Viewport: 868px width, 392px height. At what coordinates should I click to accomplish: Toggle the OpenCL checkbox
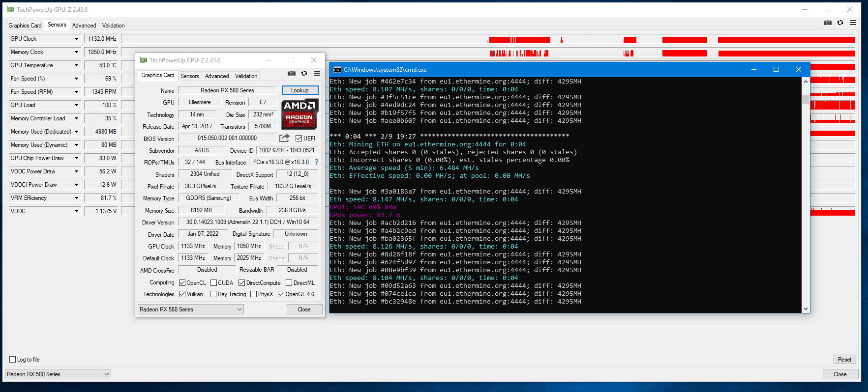tap(182, 283)
